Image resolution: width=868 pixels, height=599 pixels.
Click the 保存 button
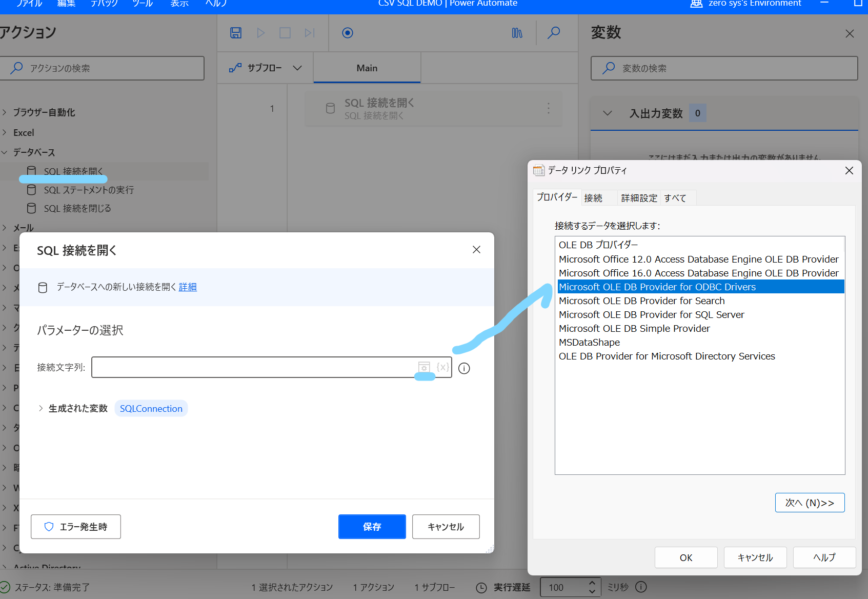[372, 527]
